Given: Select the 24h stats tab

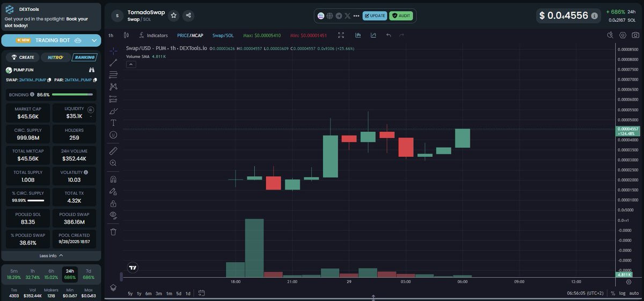Looking at the screenshot, I should coord(69,274).
